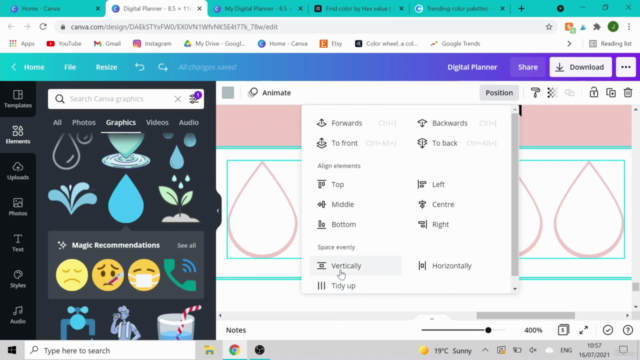Click the zoom slider handle

pos(488,330)
